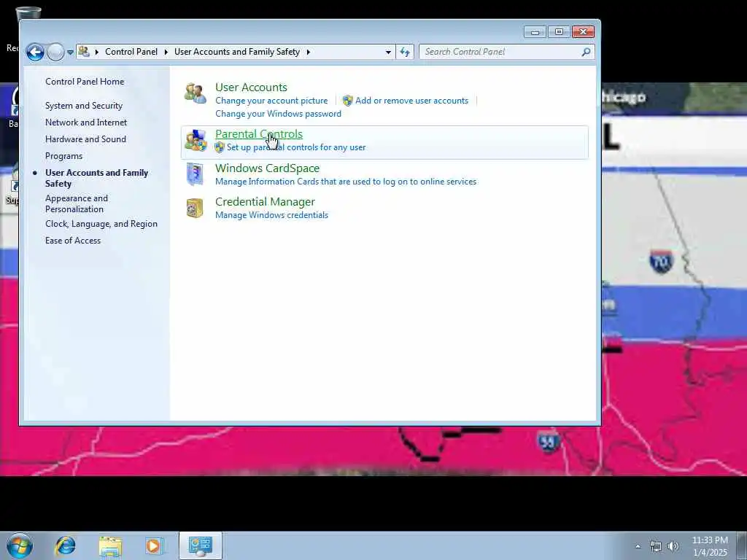Image resolution: width=747 pixels, height=560 pixels.
Task: Click the volume speaker tray icon
Action: point(673,546)
